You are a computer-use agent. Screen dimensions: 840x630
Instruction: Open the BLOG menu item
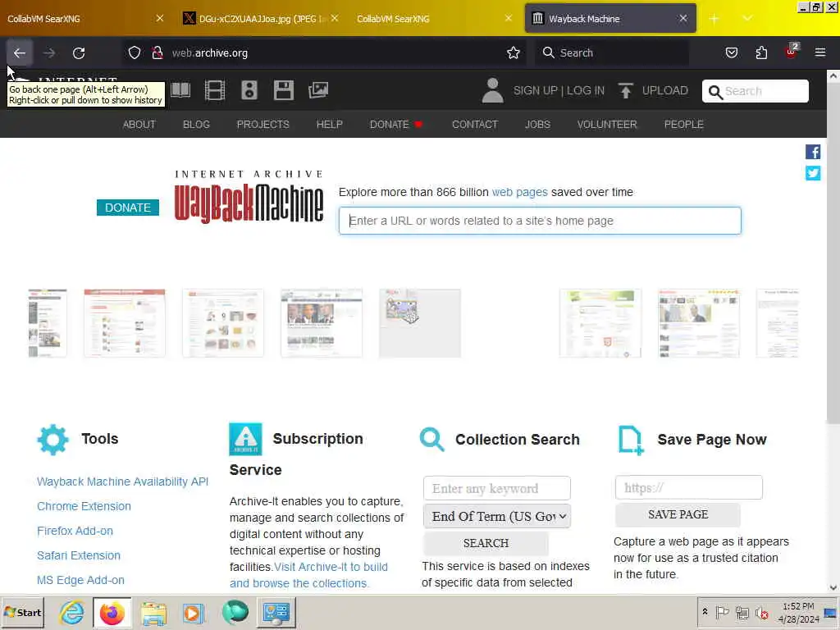tap(196, 125)
